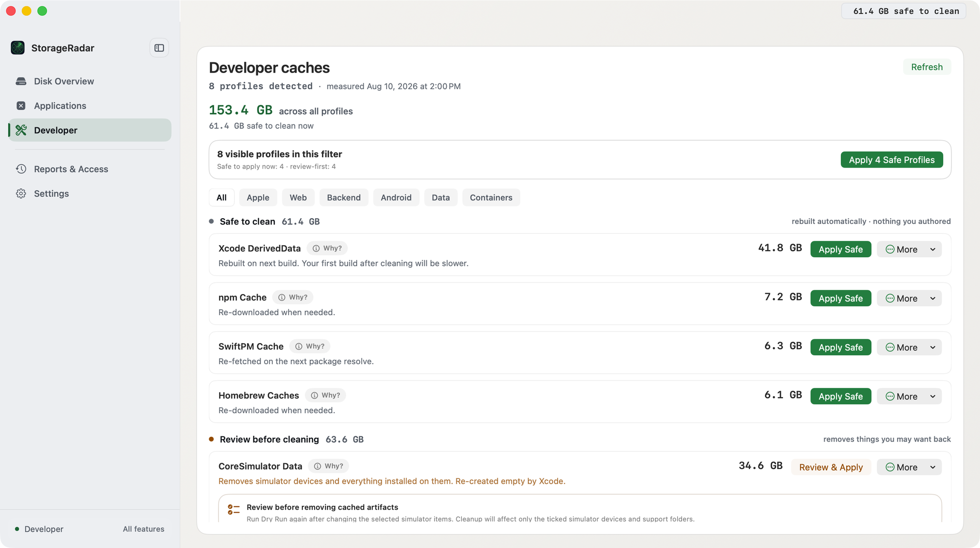
Task: Switch to the Data filter tab
Action: (x=441, y=198)
